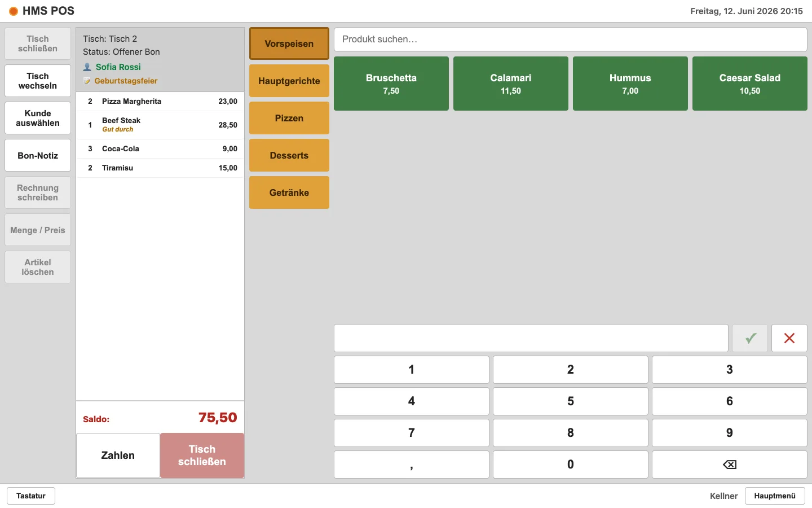The image size is (812, 508).
Task: Select the Vorspeisen category tab
Action: pyautogui.click(x=289, y=43)
